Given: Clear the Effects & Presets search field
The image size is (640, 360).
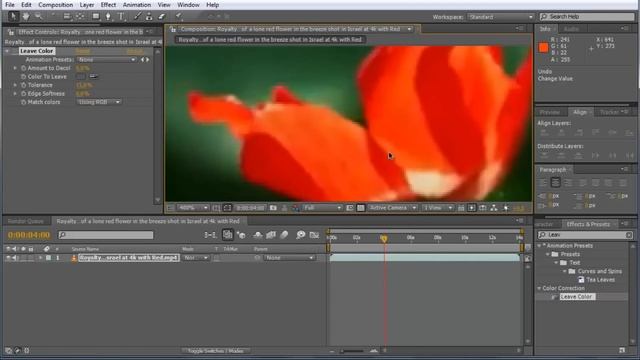Looking at the screenshot, I should click(629, 235).
